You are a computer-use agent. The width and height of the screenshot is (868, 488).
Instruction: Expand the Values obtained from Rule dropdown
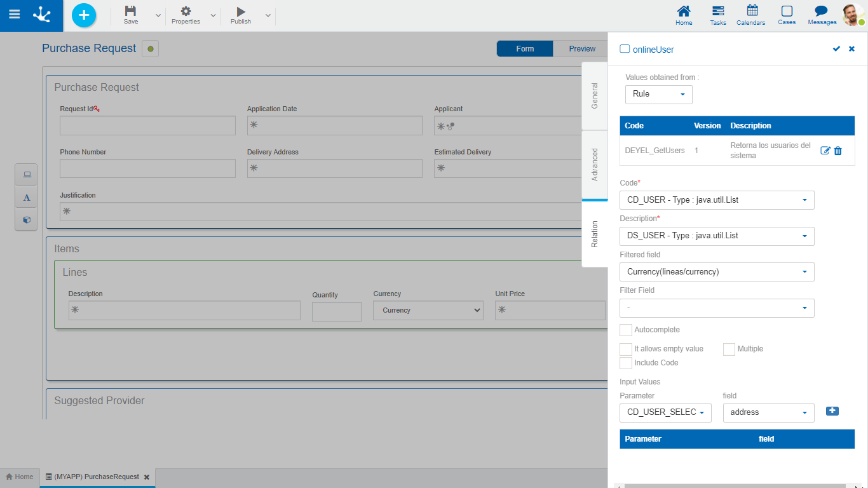pos(658,94)
